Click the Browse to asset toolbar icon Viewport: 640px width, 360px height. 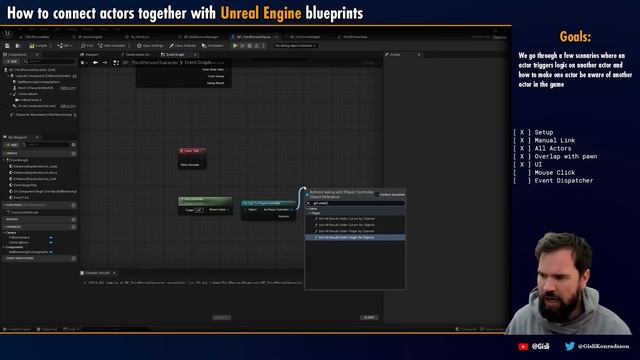tap(18, 46)
